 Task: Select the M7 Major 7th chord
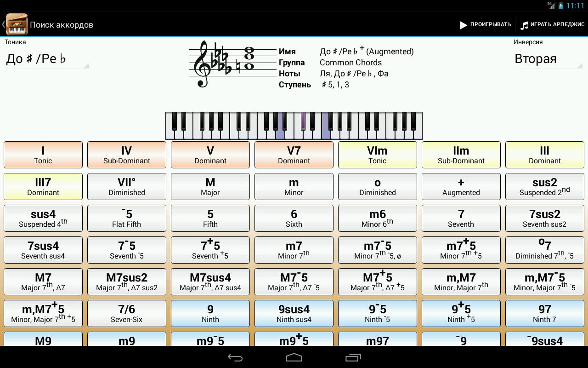[x=43, y=282]
